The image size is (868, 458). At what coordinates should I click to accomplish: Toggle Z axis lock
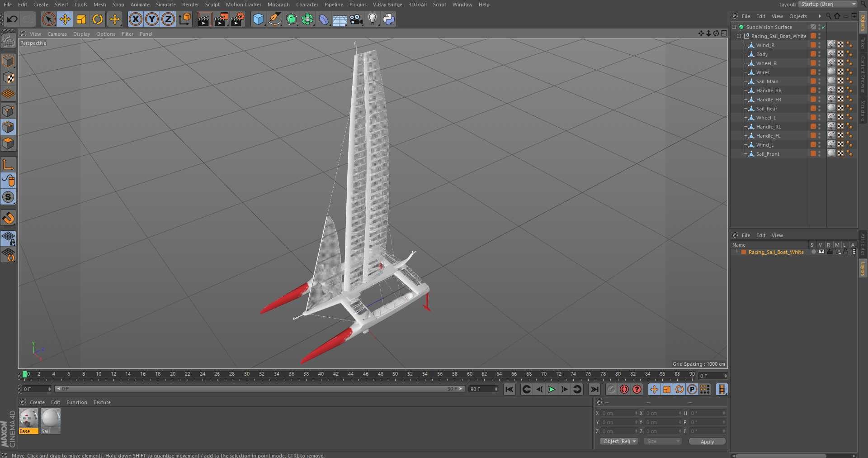[x=168, y=19]
